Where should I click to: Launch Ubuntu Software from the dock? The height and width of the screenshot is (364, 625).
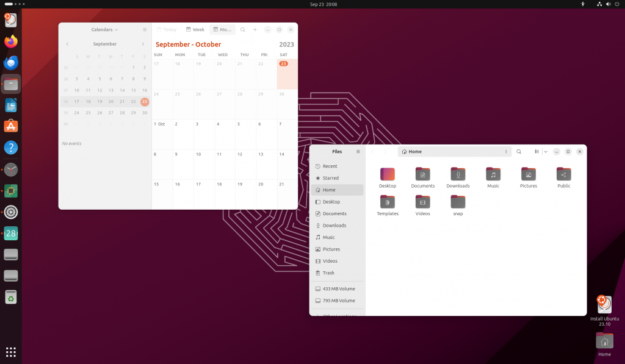tap(10, 126)
